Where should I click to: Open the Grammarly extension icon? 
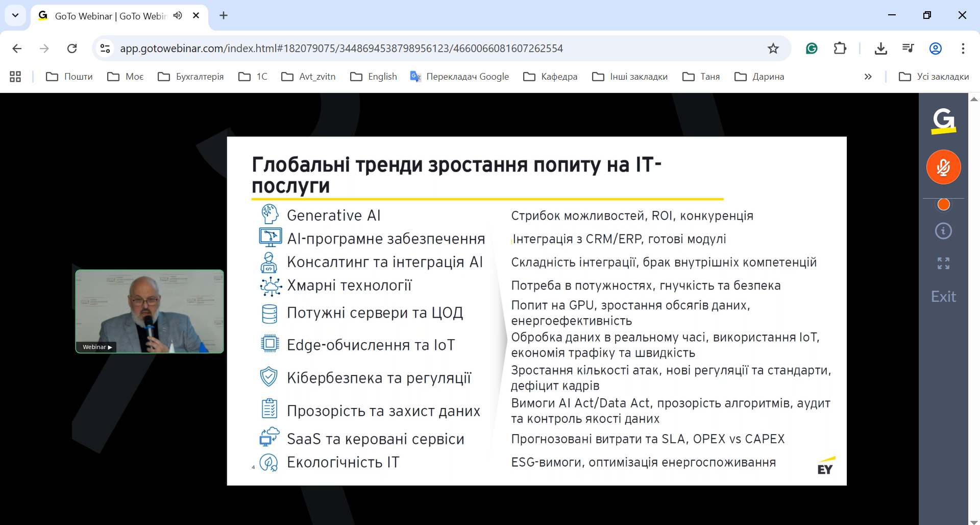coord(812,49)
